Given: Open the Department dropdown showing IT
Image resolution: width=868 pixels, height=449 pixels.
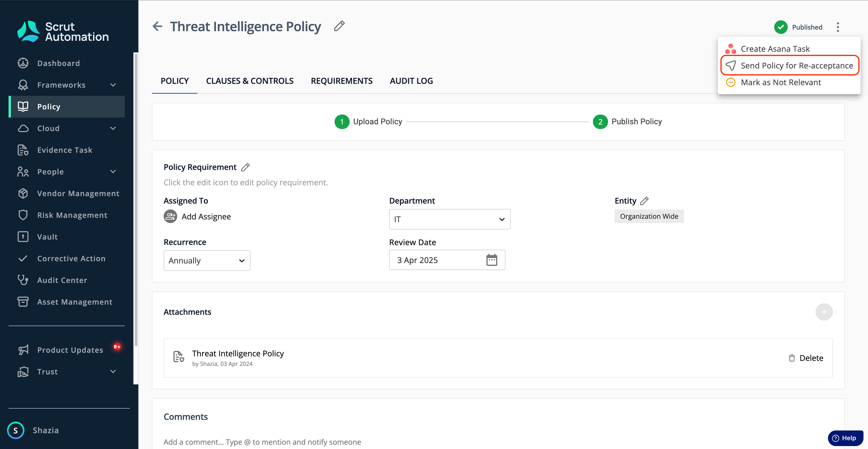Looking at the screenshot, I should click(x=450, y=219).
